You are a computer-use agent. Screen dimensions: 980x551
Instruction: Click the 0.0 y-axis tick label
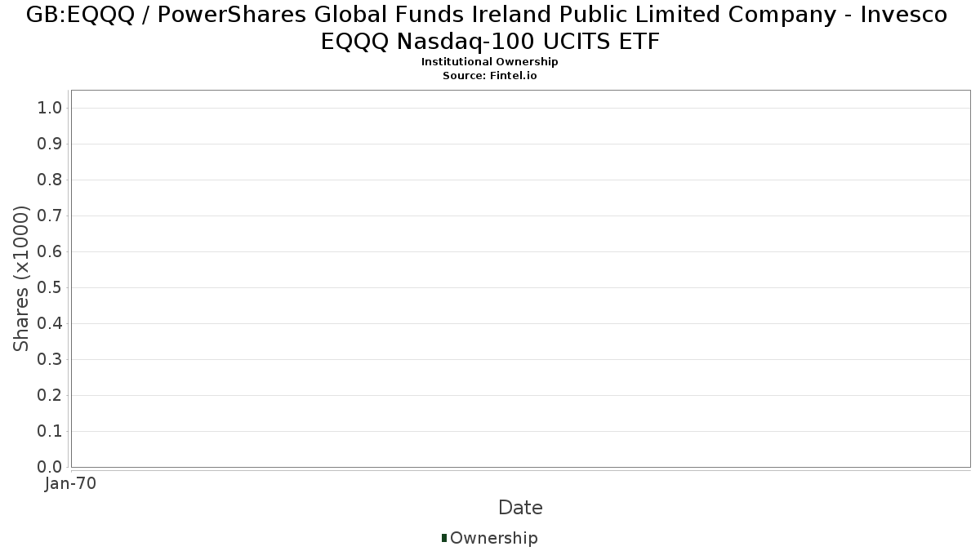pyautogui.click(x=51, y=467)
